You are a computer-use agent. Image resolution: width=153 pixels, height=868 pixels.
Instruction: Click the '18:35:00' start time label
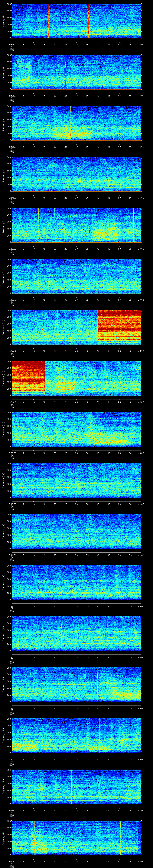[12, 249]
